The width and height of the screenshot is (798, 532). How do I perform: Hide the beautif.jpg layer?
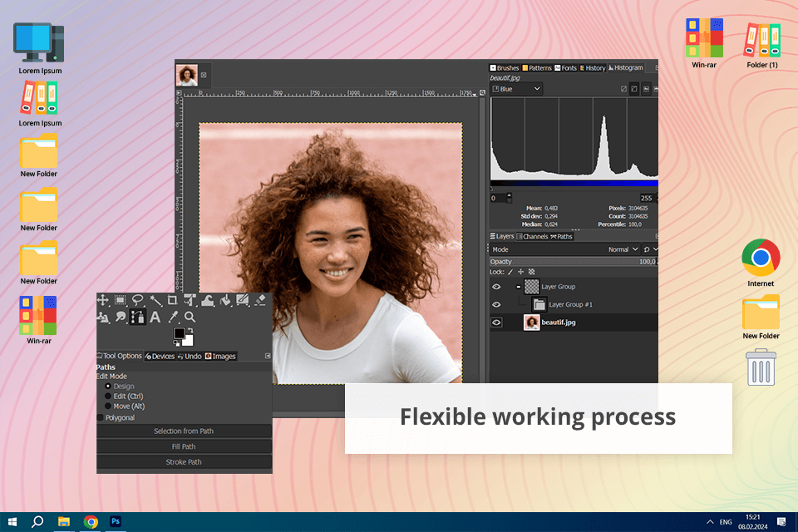point(497,323)
